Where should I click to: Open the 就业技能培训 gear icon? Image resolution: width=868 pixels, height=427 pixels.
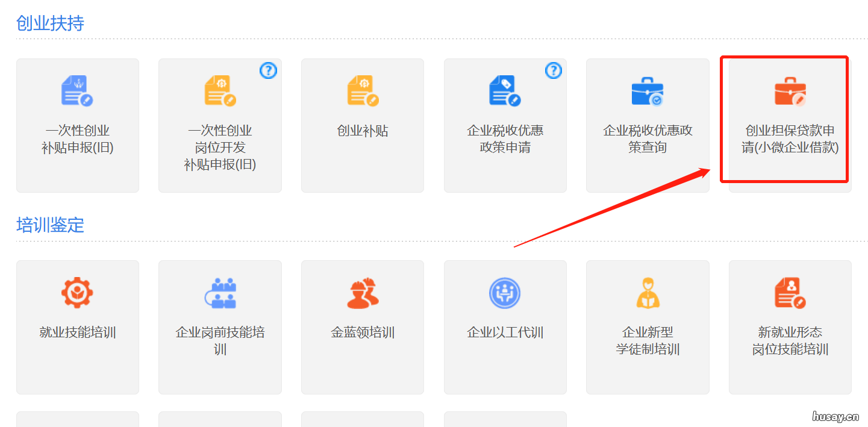click(x=77, y=293)
